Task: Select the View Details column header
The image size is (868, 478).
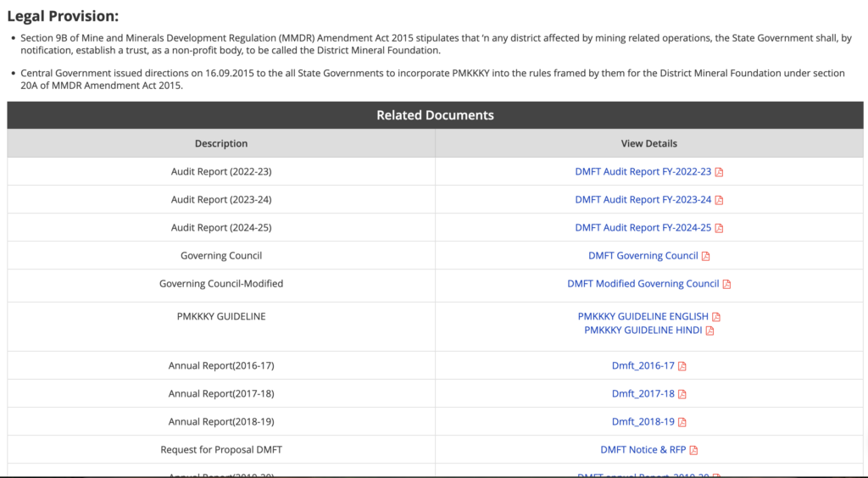Action: (648, 143)
